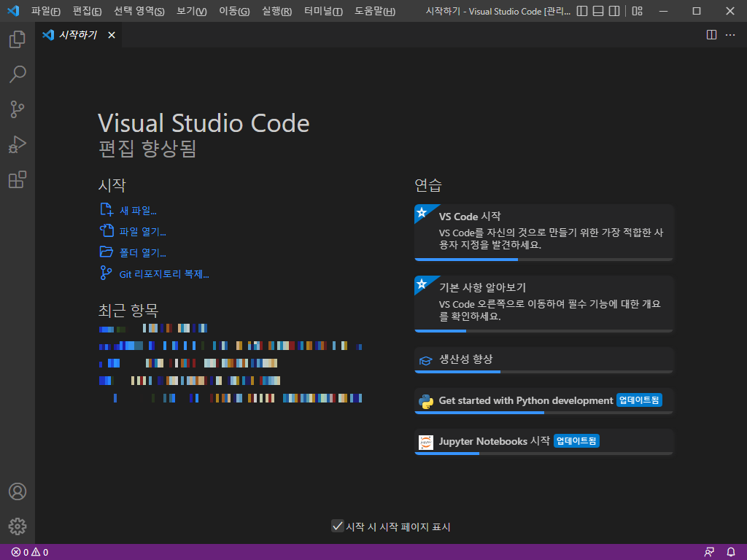This screenshot has width=747, height=560.
Task: Open Customize Layout icon in title bar
Action: (638, 11)
